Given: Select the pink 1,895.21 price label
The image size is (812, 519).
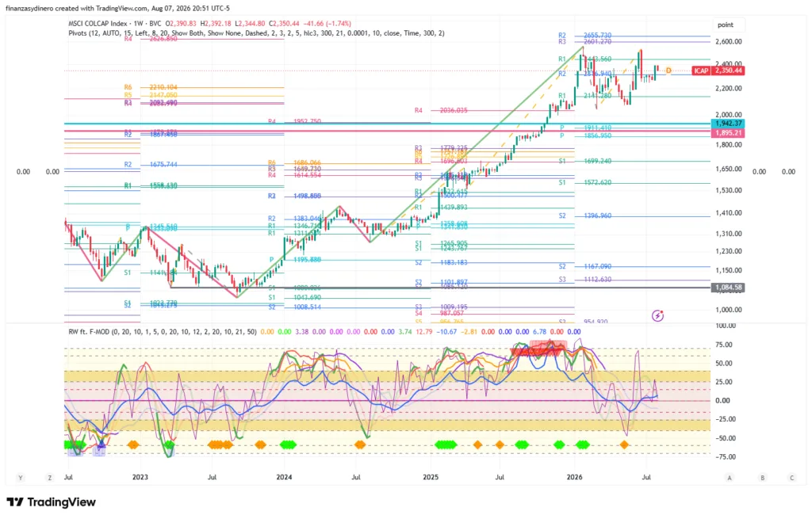Looking at the screenshot, I should [728, 133].
